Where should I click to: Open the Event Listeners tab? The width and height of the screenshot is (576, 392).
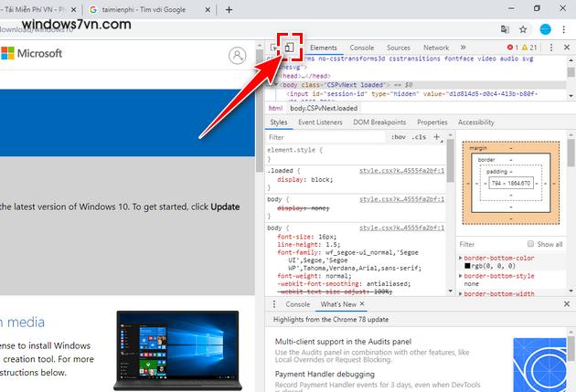point(320,122)
